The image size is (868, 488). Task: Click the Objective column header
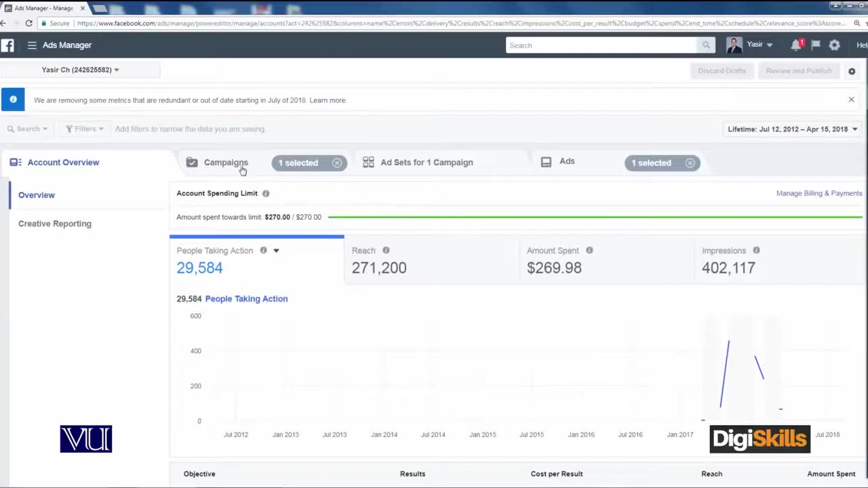click(199, 474)
